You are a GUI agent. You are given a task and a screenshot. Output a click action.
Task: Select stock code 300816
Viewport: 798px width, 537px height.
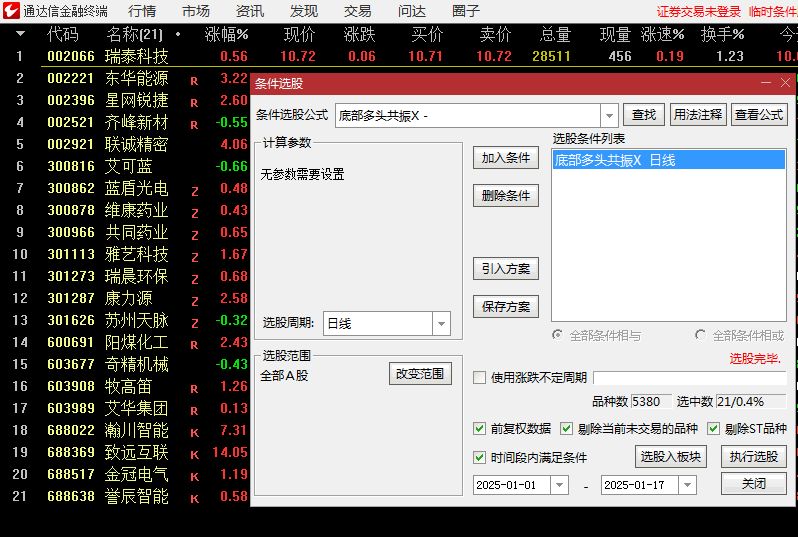71,166
